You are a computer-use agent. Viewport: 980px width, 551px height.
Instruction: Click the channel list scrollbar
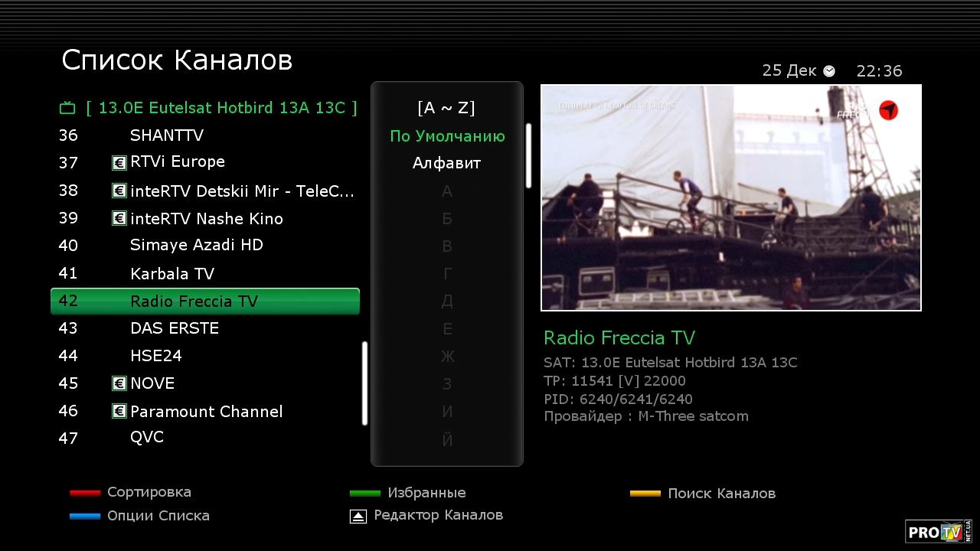365,383
